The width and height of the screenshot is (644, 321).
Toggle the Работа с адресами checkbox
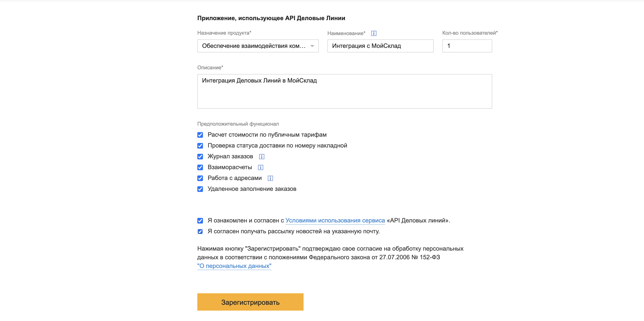pos(200,178)
